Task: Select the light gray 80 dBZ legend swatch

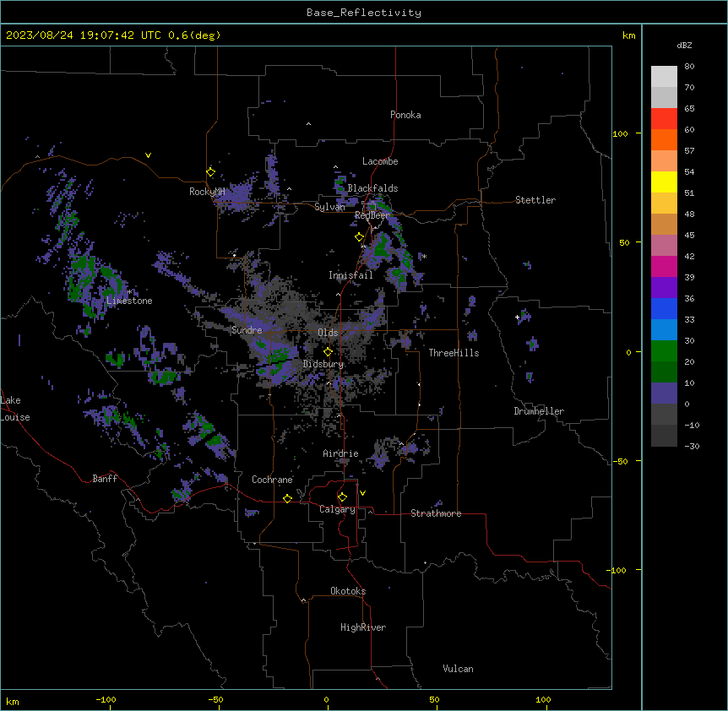Action: tap(664, 77)
